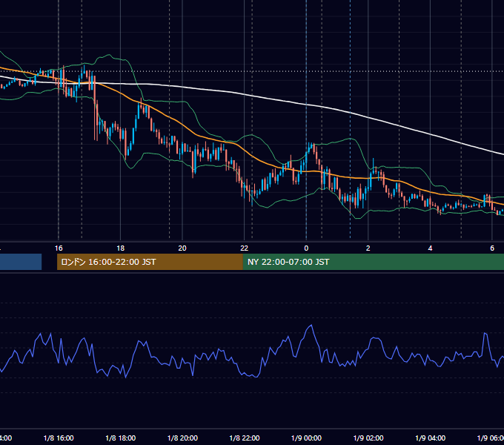Click the 1/9 04:00 time label
The width and height of the screenshot is (504, 445).
431,438
